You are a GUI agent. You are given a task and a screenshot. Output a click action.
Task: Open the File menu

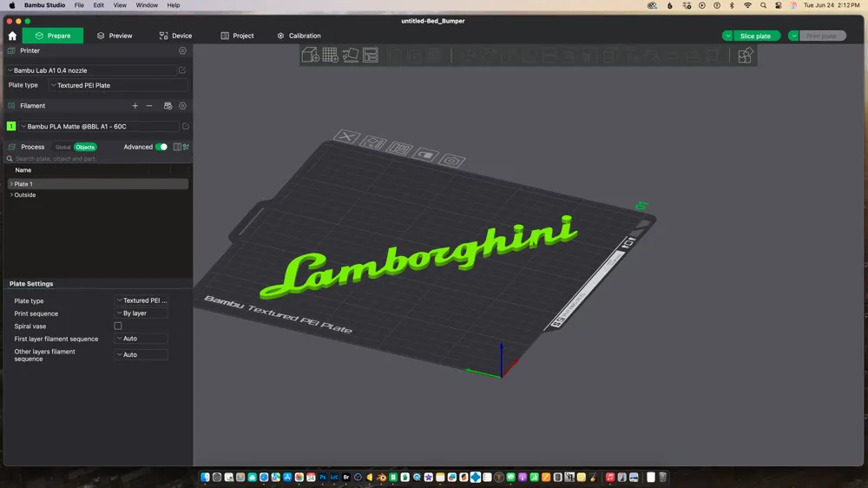(x=79, y=5)
